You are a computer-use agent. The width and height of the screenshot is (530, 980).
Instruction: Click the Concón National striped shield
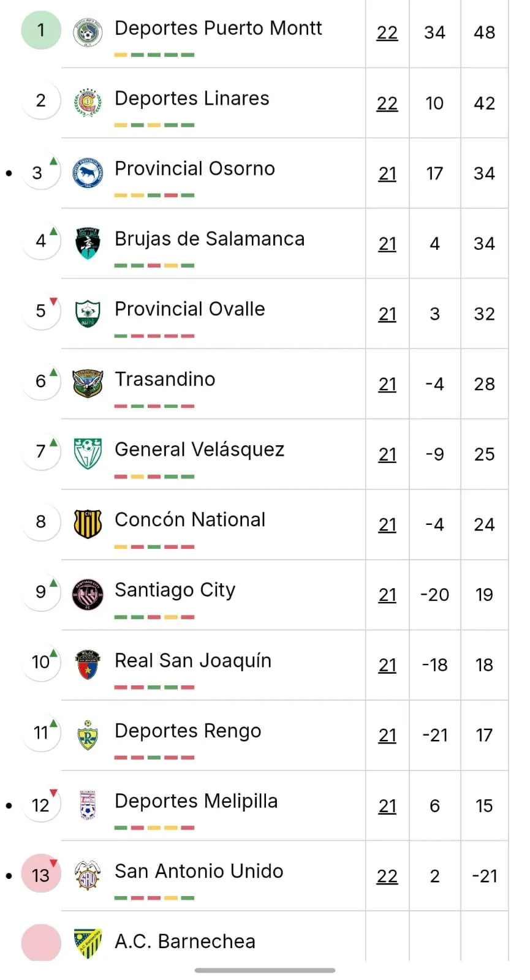88,524
